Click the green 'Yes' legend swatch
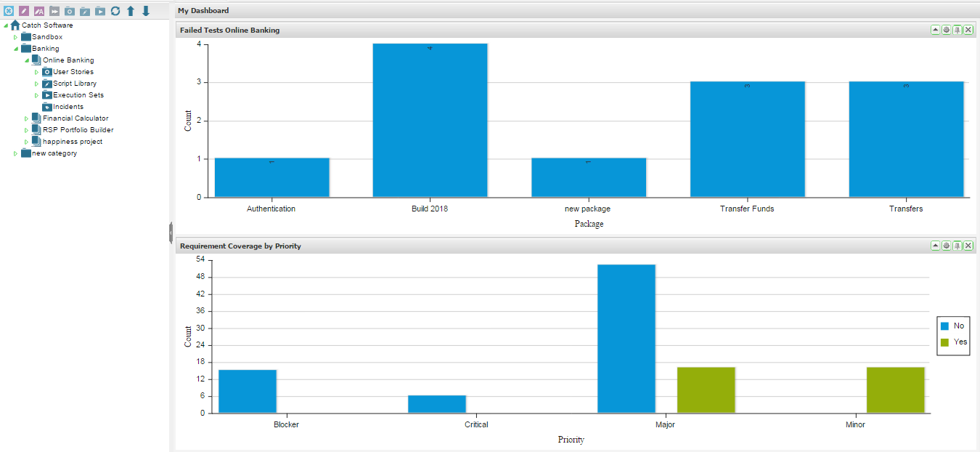 [944, 342]
